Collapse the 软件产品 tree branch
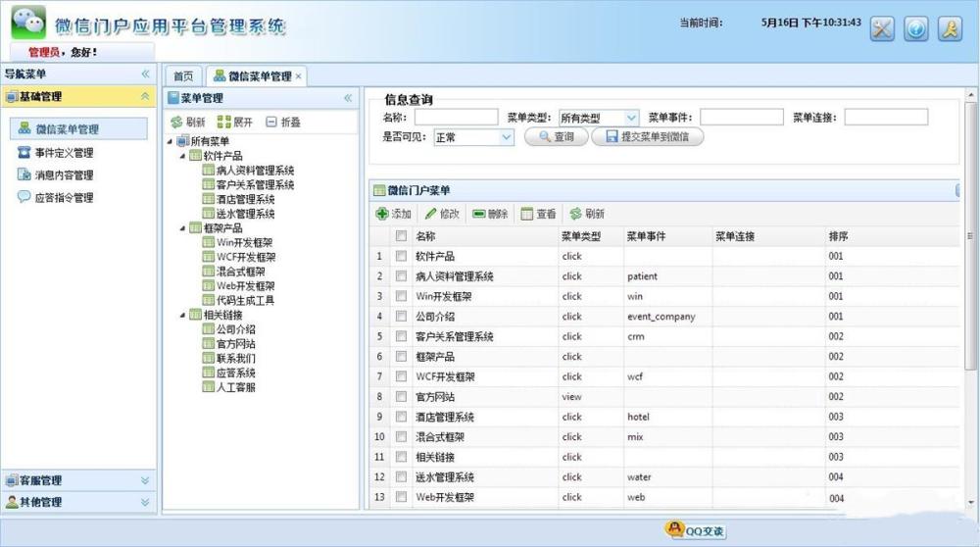The width and height of the screenshot is (980, 547). [182, 156]
